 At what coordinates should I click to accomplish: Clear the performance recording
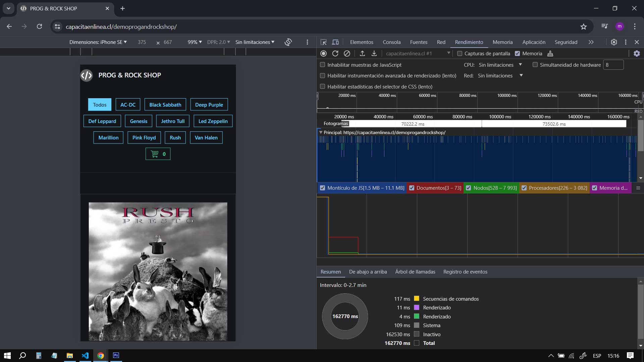coord(347,53)
